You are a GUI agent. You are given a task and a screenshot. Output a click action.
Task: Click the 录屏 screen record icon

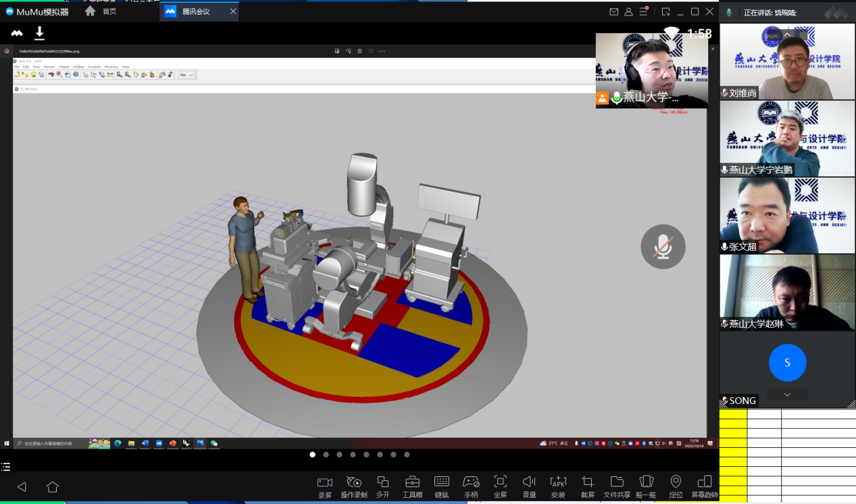[325, 482]
